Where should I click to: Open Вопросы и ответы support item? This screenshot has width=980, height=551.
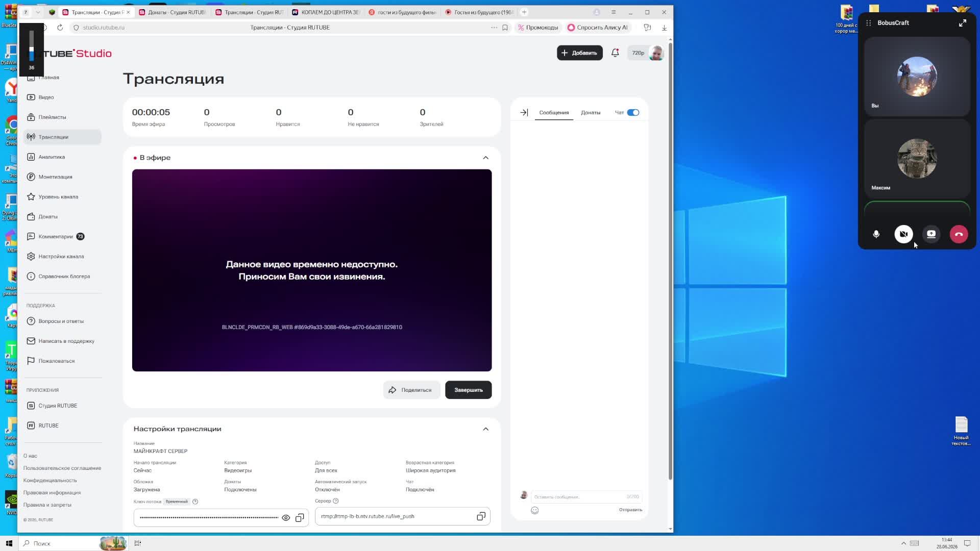(x=62, y=321)
